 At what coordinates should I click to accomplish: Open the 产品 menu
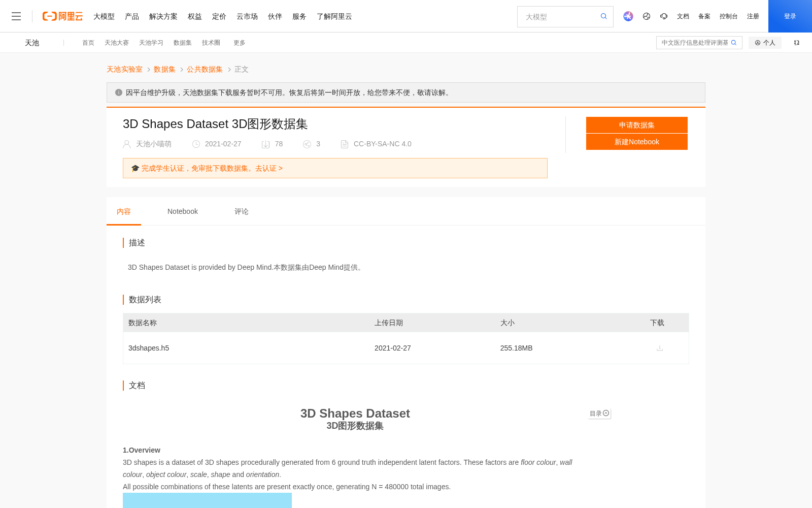pos(132,16)
